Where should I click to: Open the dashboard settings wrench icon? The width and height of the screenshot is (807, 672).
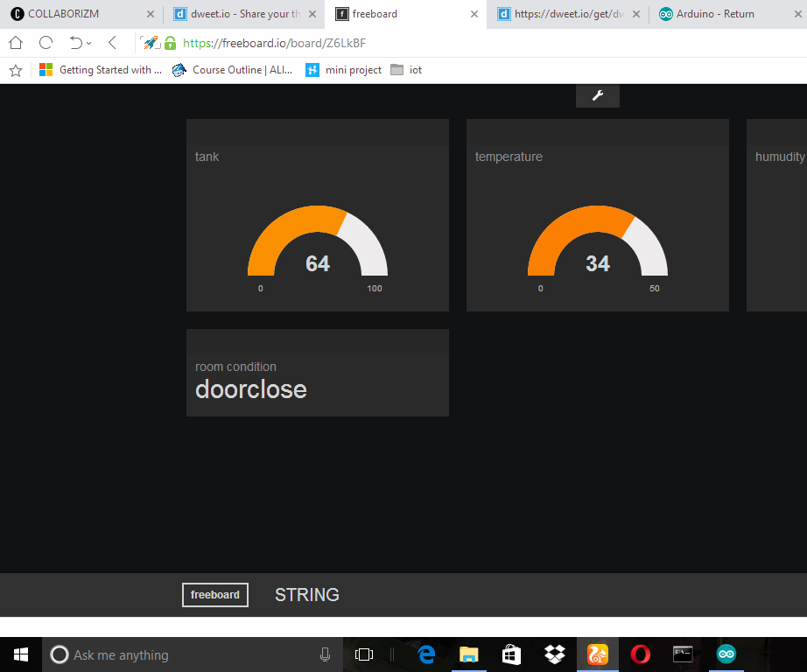pyautogui.click(x=597, y=95)
